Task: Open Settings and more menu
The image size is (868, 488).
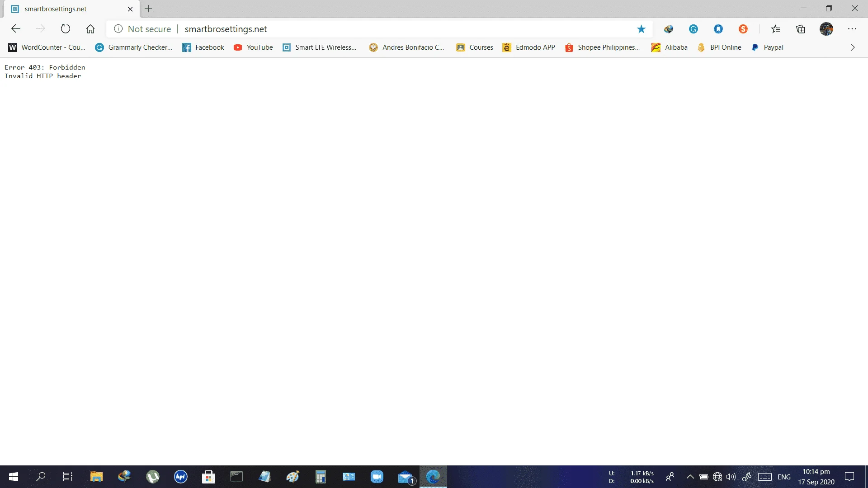Action: (x=852, y=29)
